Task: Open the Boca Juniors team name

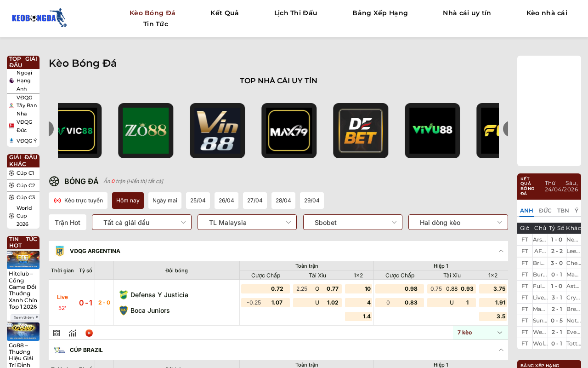Action: (150, 310)
